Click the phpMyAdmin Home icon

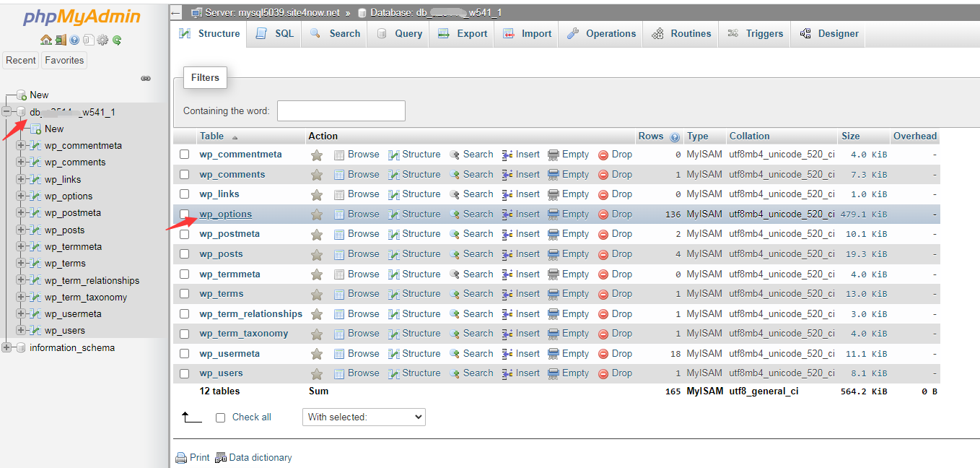(x=46, y=40)
